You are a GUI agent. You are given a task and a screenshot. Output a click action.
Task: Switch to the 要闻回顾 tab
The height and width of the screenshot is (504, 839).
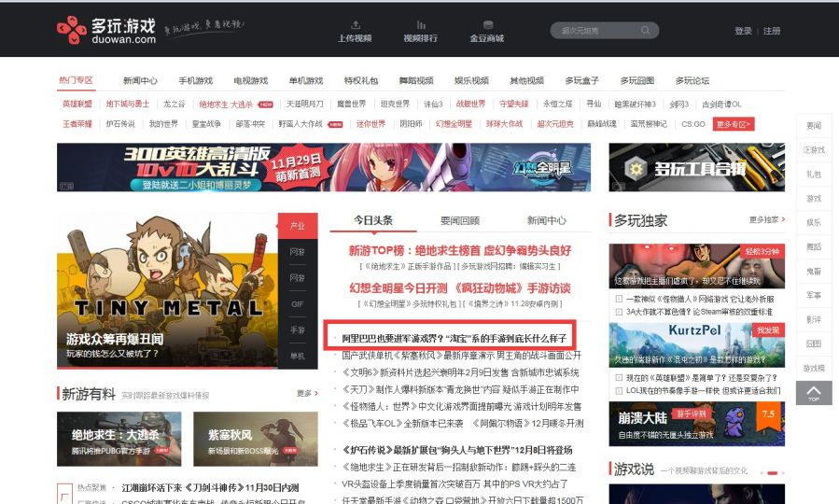point(460,220)
